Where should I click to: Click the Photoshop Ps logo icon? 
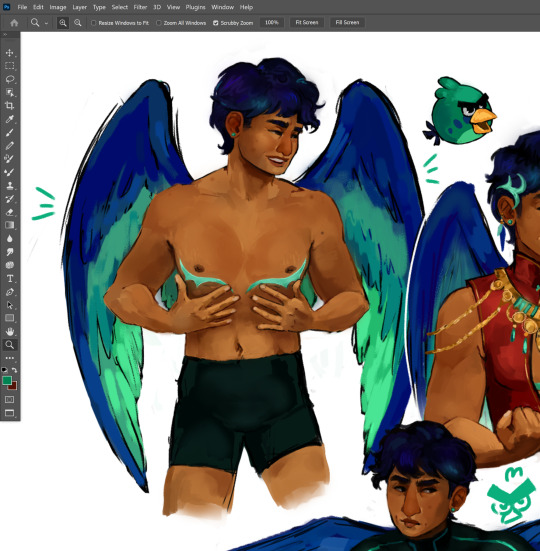click(6, 7)
